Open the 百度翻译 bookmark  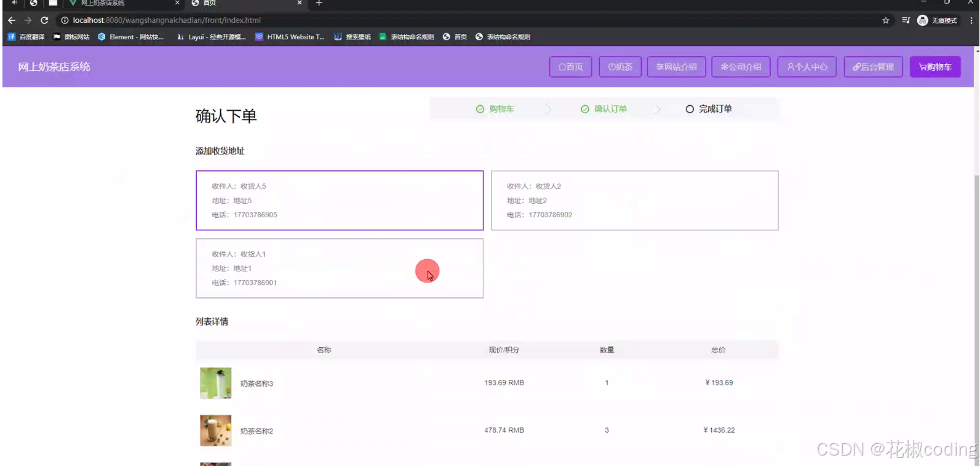[x=26, y=37]
